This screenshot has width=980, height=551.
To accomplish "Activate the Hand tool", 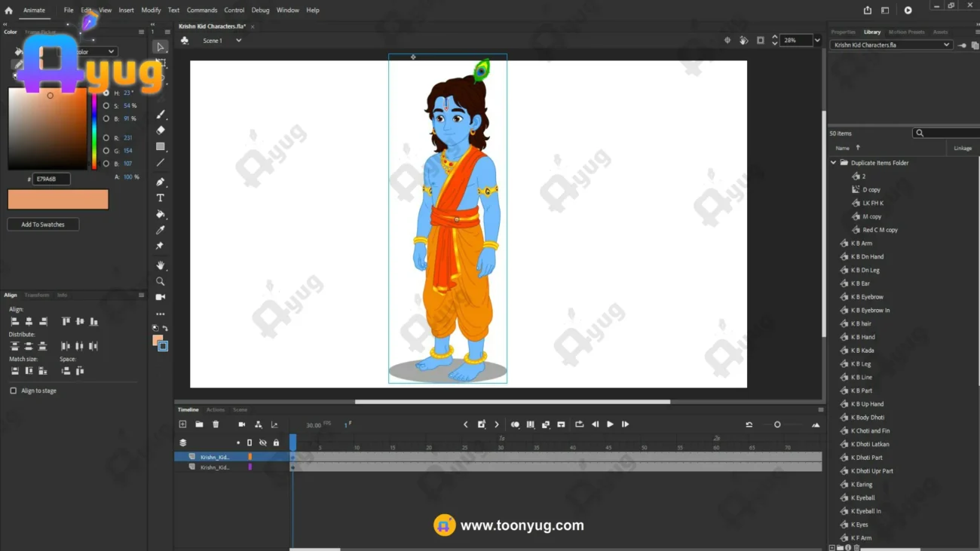I will click(x=161, y=265).
